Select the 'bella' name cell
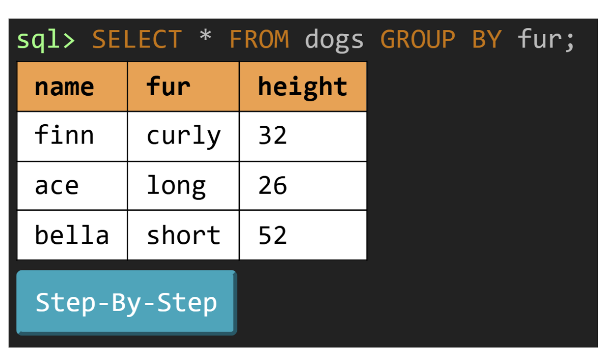This screenshot has width=607, height=364. point(72,235)
